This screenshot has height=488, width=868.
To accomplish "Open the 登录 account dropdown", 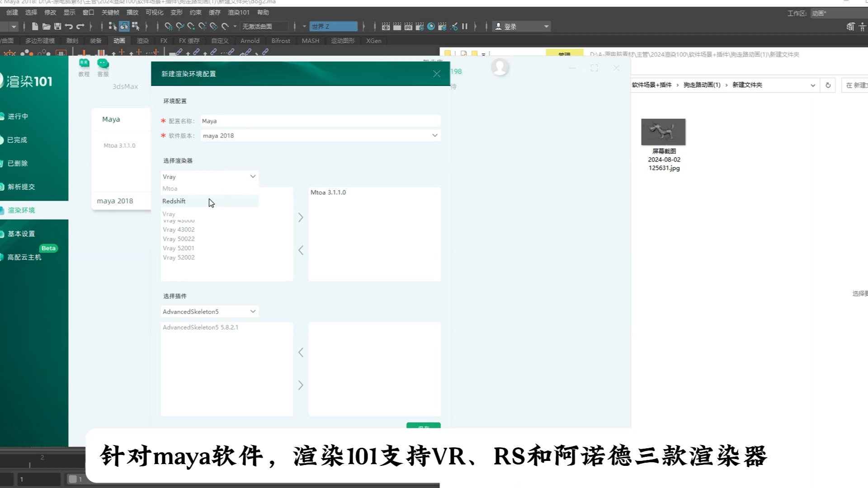I will pos(521,27).
